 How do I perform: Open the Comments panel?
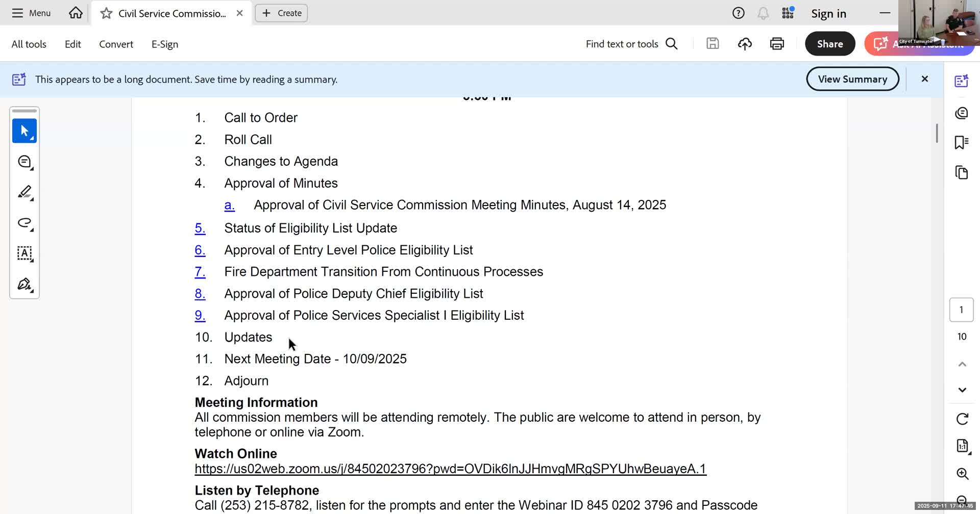click(x=962, y=113)
